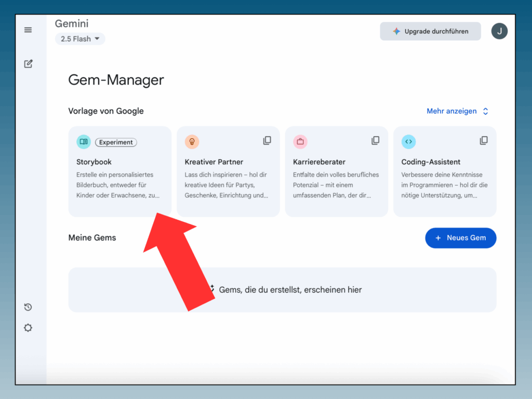Open the Kreativer Partner card title
The width and height of the screenshot is (532, 399).
click(x=214, y=162)
